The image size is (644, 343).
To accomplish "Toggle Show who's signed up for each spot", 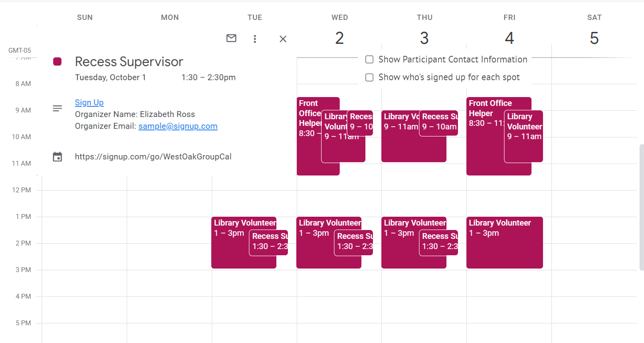I will pyautogui.click(x=369, y=78).
